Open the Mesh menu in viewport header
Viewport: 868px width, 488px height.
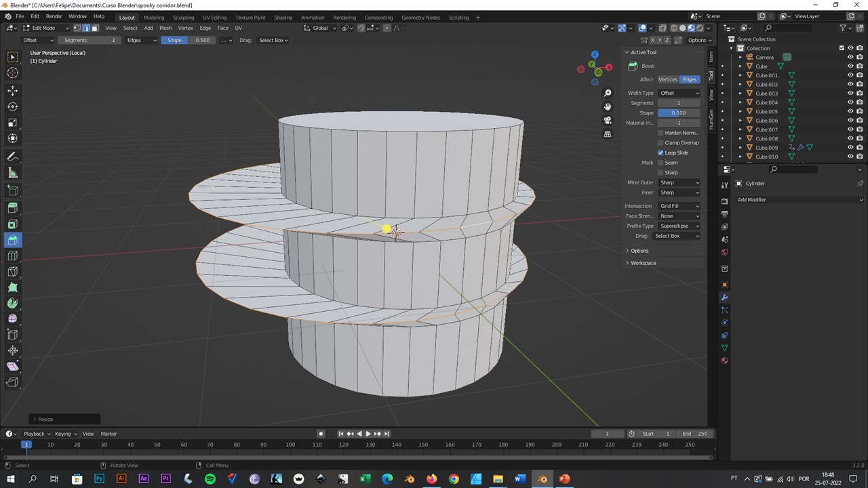click(x=165, y=28)
